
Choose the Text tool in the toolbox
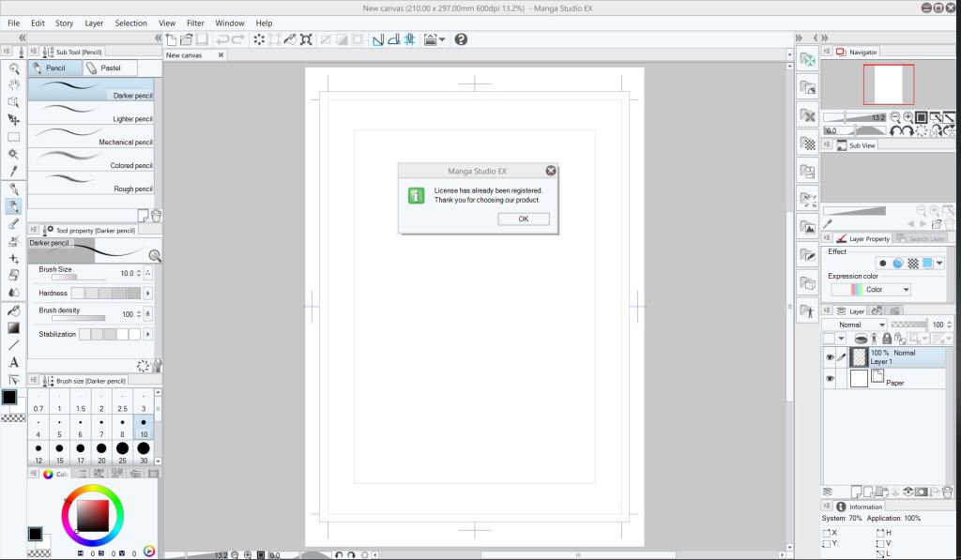coord(14,362)
